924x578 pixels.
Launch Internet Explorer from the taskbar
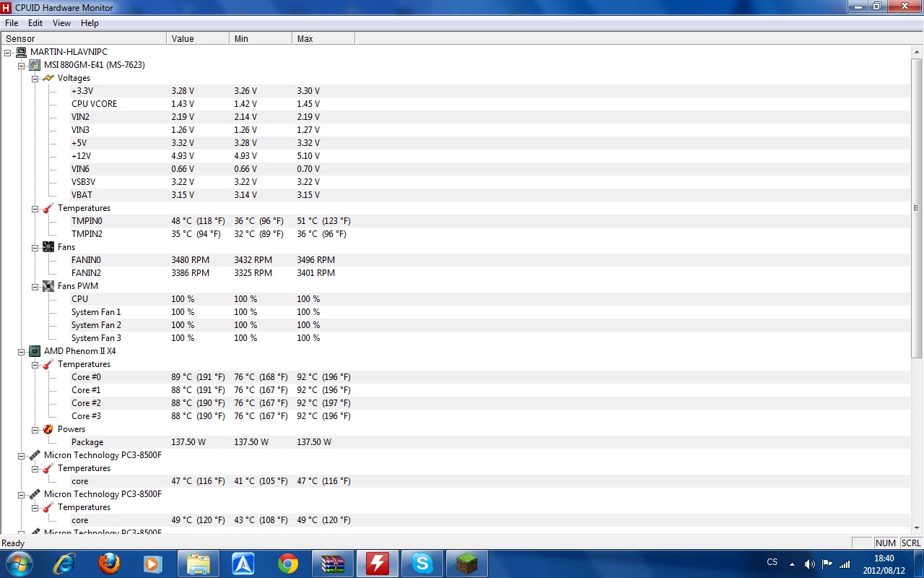point(64,564)
